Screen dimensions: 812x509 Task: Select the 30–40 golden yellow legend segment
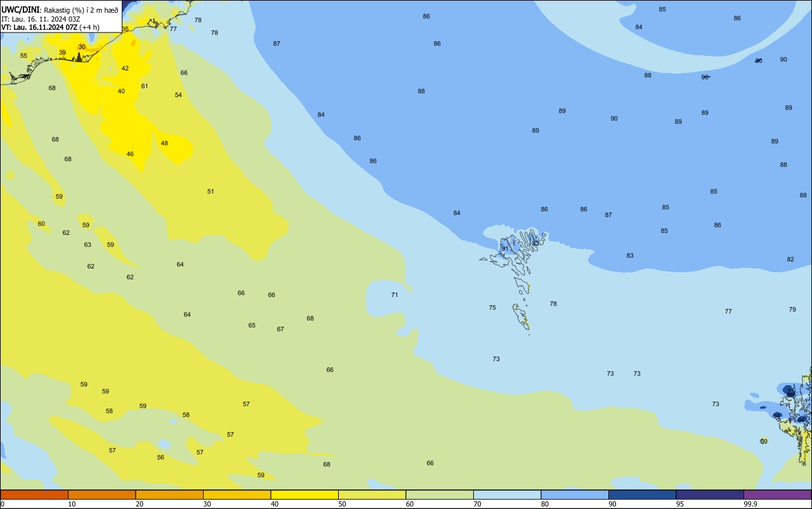point(237,494)
